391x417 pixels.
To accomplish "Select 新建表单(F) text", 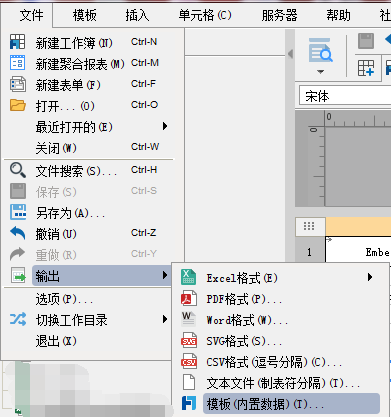I will (68, 85).
